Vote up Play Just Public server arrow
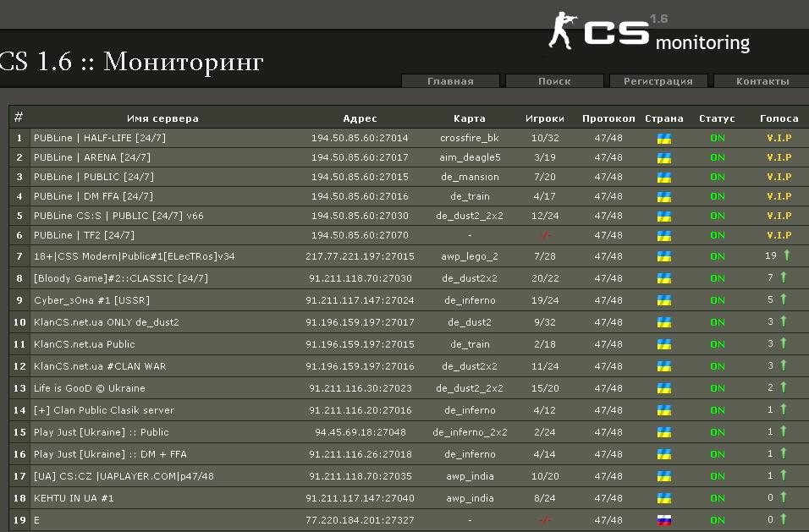Screen dimensions: 809x532 tap(784, 431)
